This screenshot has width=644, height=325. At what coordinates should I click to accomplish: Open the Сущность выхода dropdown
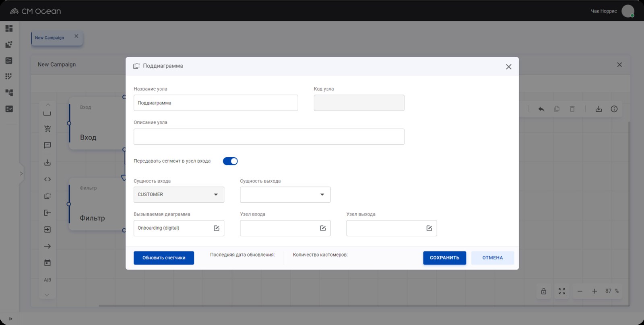click(x=285, y=195)
